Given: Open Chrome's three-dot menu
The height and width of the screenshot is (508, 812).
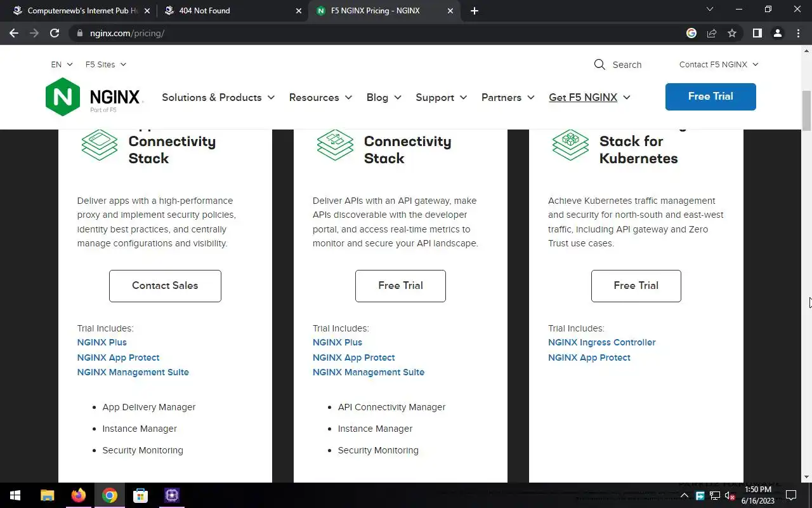Looking at the screenshot, I should tap(798, 33).
